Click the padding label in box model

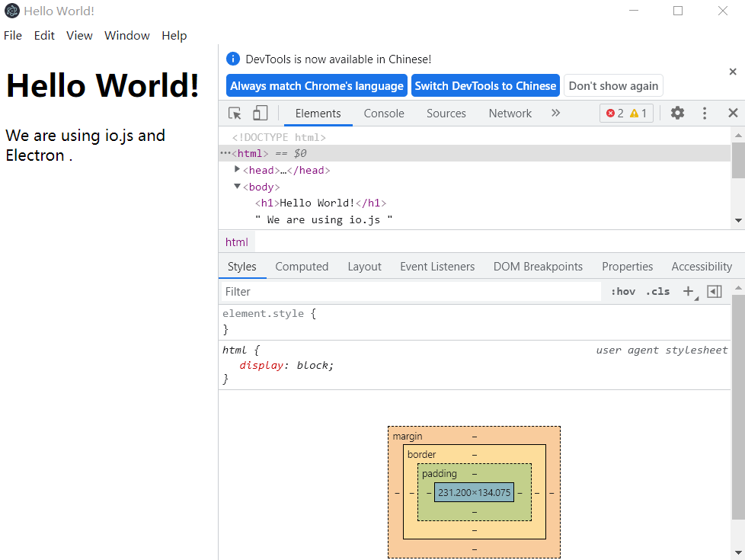click(x=439, y=473)
